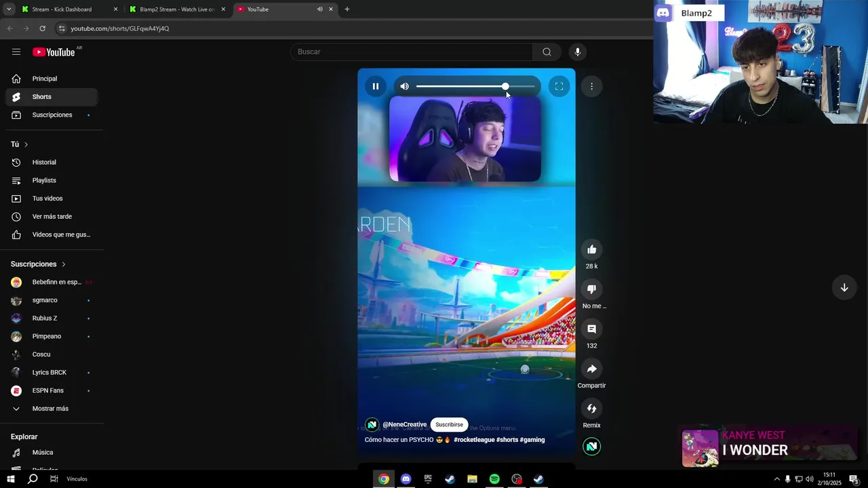This screenshot has height=488, width=868.
Task: Open the Short's three-dot options menu
Action: coord(592,87)
